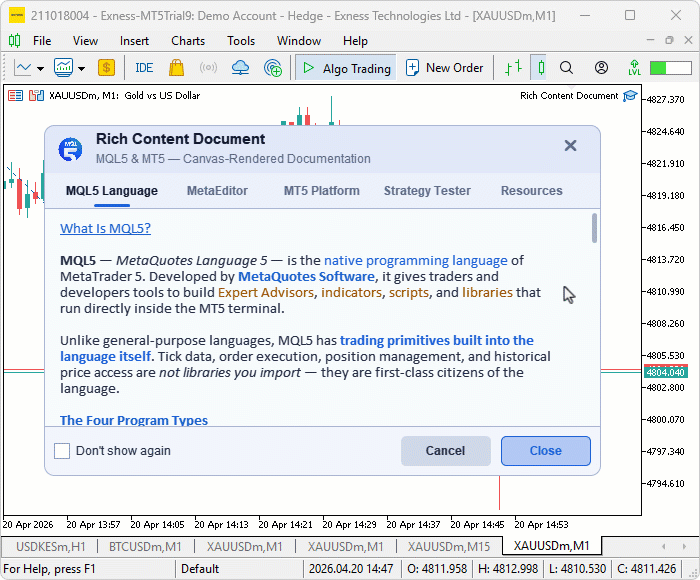The height and width of the screenshot is (580, 700).
Task: Switch to the Resources tab
Action: 531,191
